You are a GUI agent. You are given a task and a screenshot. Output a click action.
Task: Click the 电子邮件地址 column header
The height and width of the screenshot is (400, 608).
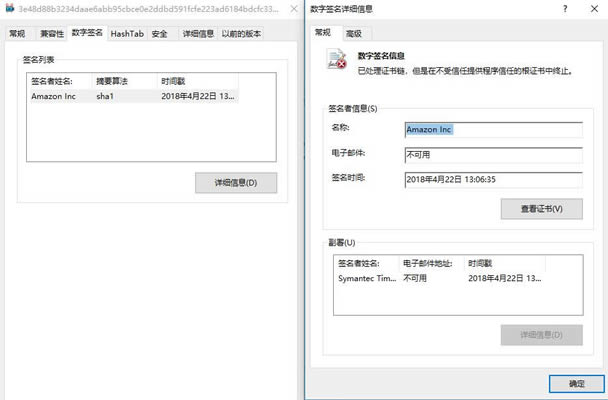pos(431,262)
